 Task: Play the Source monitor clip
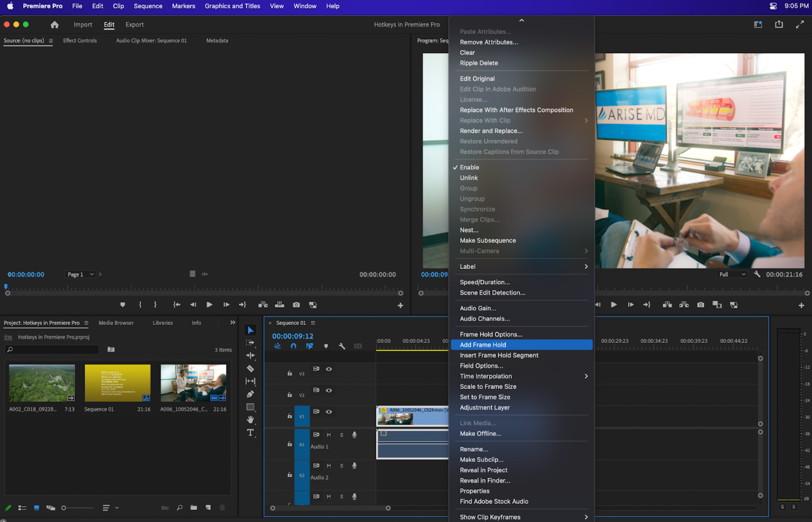tap(209, 305)
